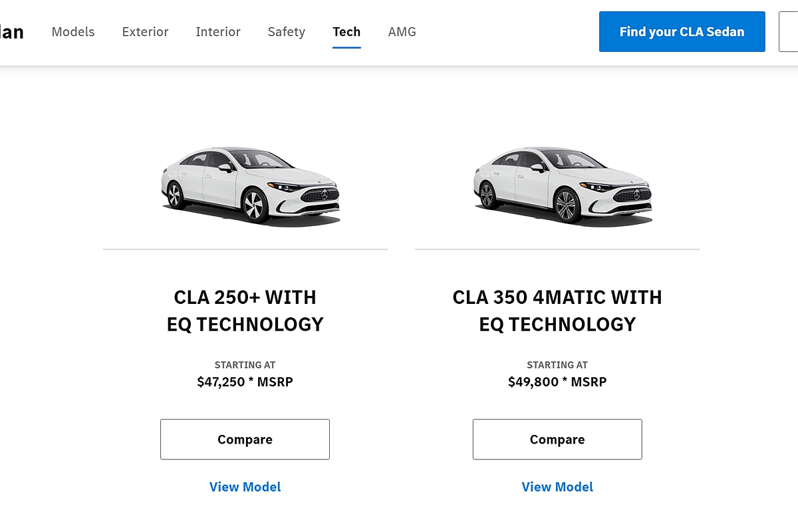Open the Models tab
The image size is (798, 532).
[73, 32]
